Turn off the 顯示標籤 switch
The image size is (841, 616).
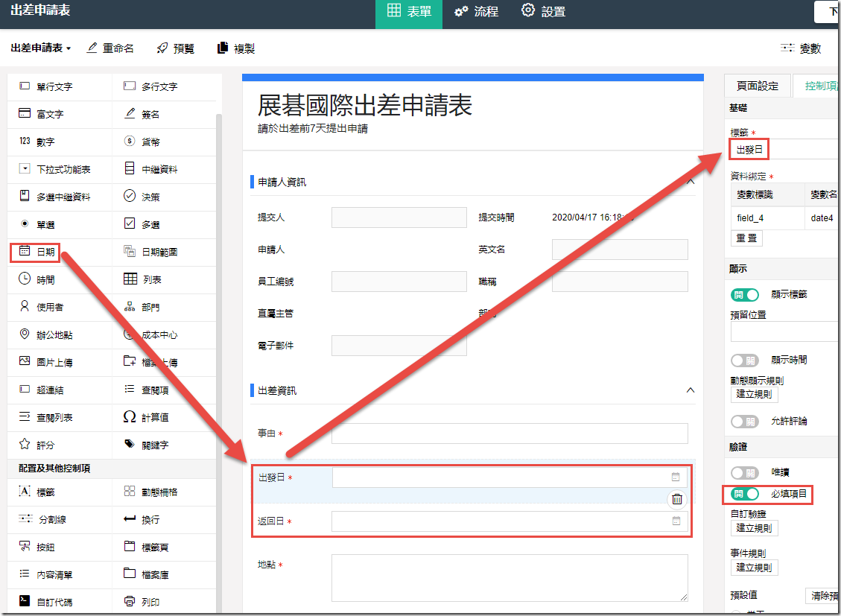pos(744,295)
